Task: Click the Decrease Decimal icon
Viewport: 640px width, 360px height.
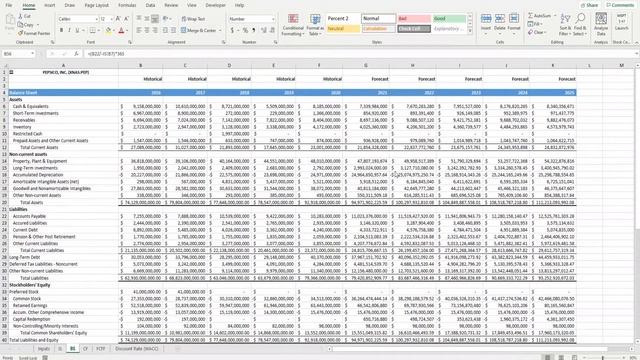Action: click(272, 30)
